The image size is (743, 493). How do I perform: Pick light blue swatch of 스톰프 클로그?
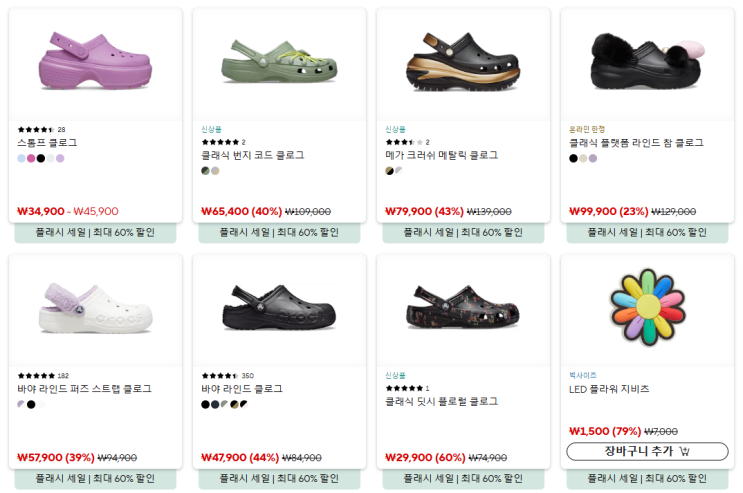point(21,158)
